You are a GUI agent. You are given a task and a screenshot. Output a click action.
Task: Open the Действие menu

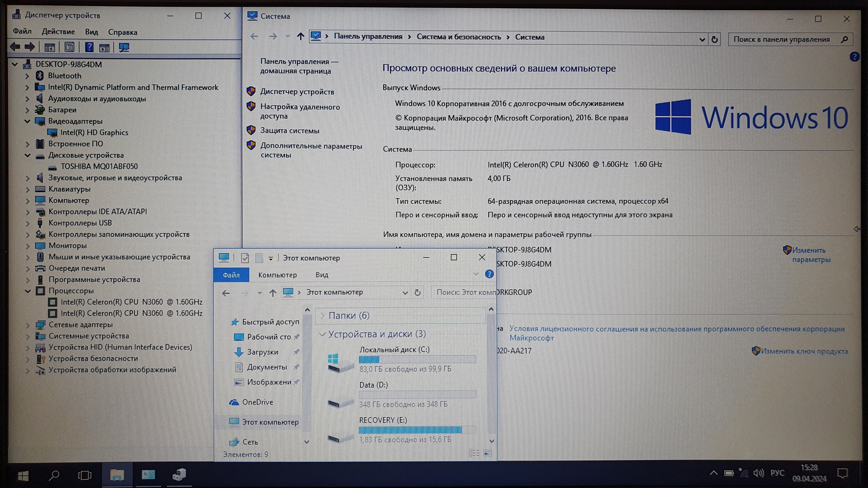click(x=58, y=32)
